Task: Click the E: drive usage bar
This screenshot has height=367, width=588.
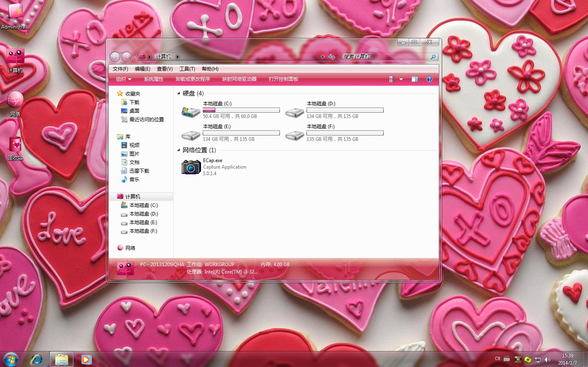Action: point(241,133)
